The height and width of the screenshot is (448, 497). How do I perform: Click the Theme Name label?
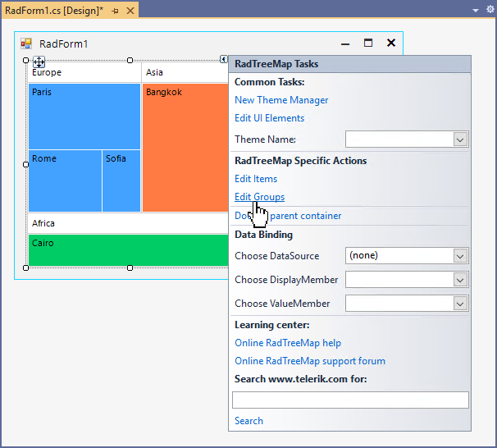pos(265,139)
